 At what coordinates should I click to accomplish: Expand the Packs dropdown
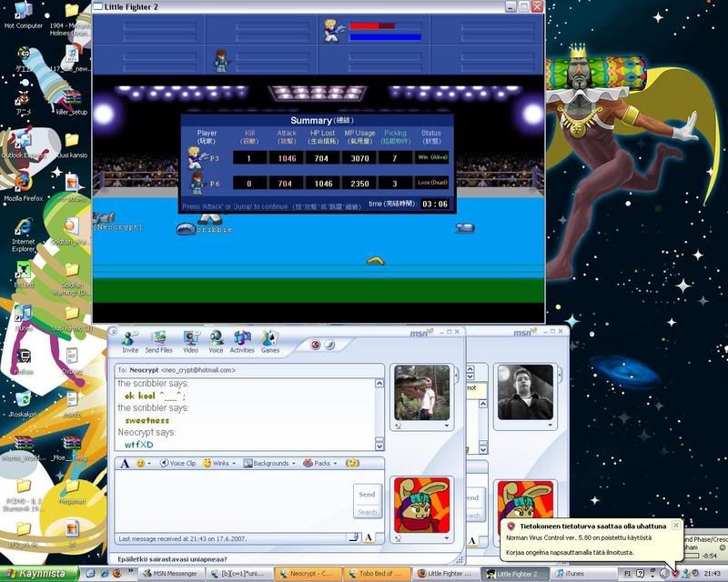point(319,463)
